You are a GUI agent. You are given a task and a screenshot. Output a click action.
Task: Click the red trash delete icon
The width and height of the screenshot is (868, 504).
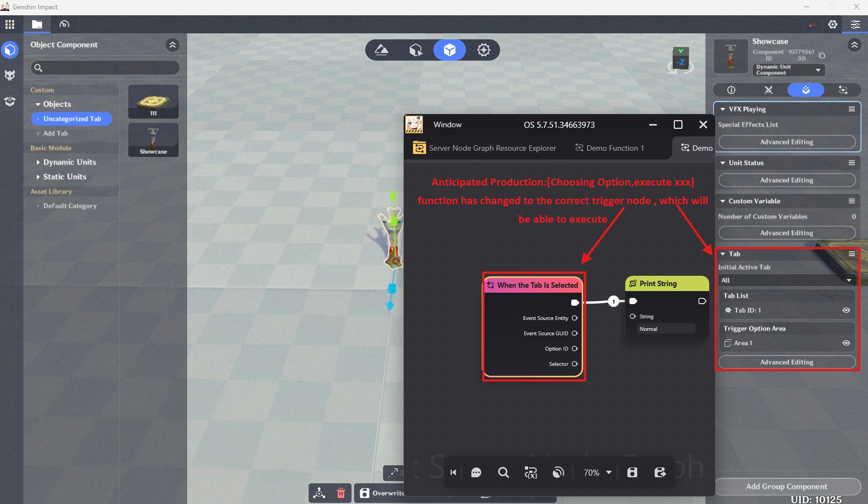tap(341, 493)
